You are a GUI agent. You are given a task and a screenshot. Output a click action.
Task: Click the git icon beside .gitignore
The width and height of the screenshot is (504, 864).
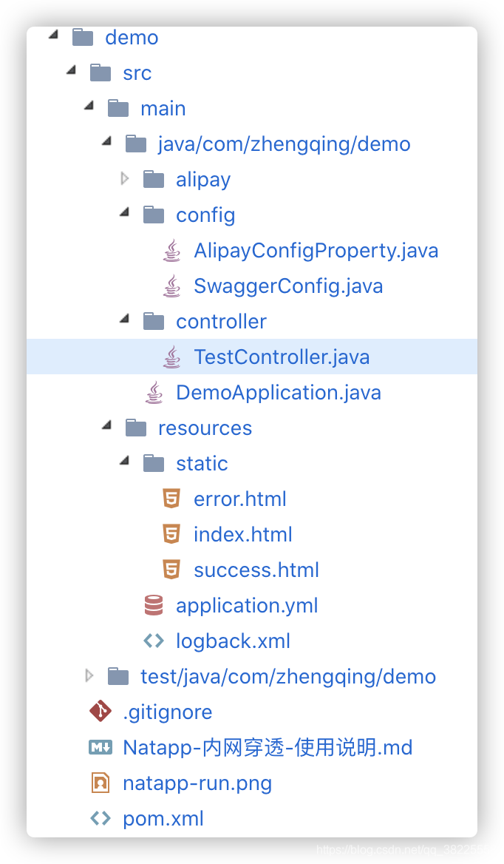(x=100, y=712)
